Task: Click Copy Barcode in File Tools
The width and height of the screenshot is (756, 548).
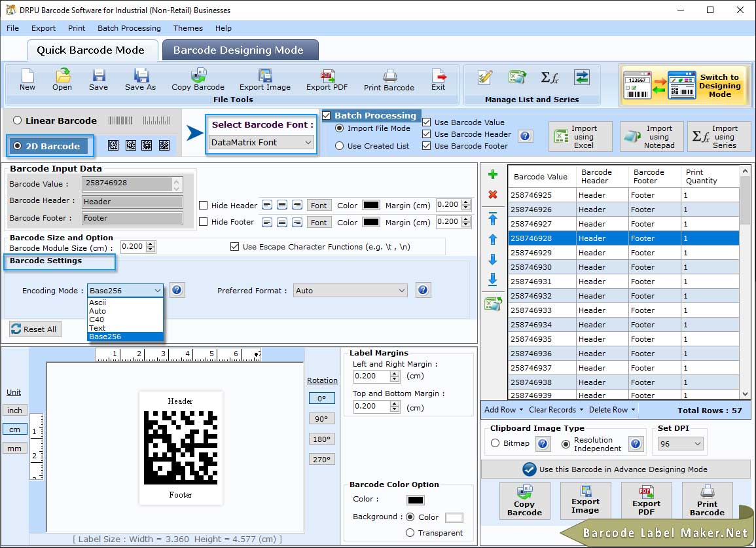Action: pyautogui.click(x=198, y=80)
